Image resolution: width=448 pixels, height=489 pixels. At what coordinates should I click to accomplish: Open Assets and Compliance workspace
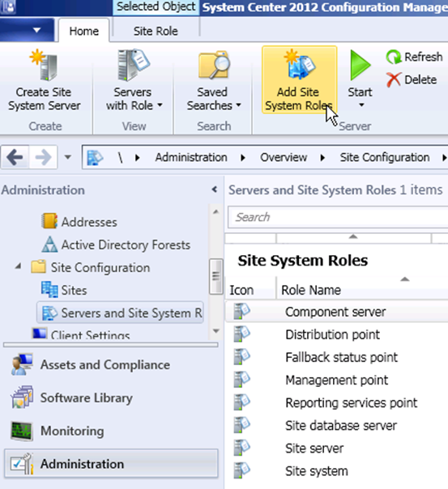(x=91, y=365)
